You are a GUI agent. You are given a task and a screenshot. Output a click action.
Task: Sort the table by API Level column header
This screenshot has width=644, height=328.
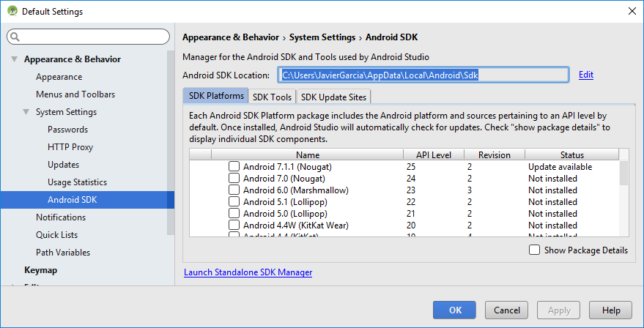(434, 154)
